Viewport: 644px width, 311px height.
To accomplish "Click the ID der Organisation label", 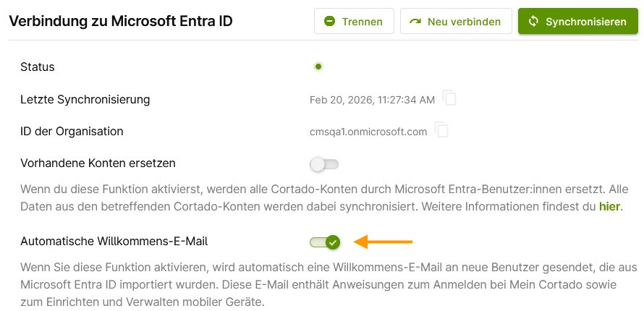I will pos(72,132).
